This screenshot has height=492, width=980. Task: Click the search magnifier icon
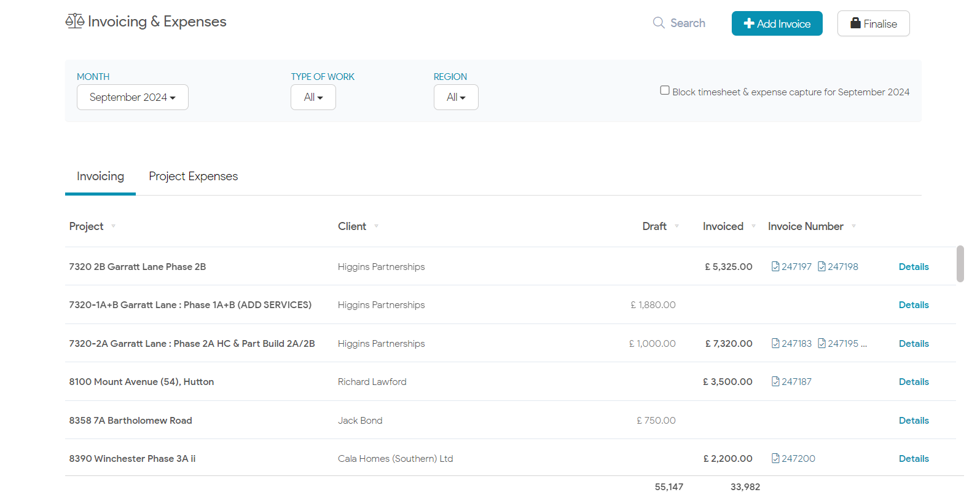tap(659, 23)
